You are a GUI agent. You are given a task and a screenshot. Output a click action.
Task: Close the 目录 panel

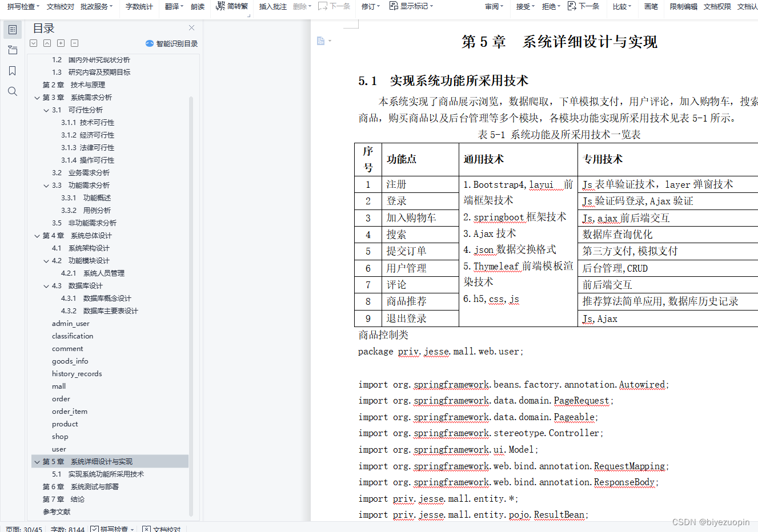tap(192, 28)
